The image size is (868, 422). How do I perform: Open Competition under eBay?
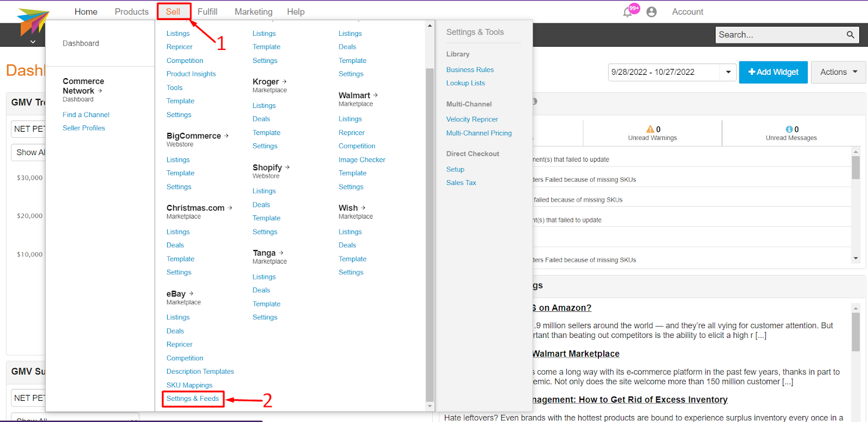click(184, 358)
